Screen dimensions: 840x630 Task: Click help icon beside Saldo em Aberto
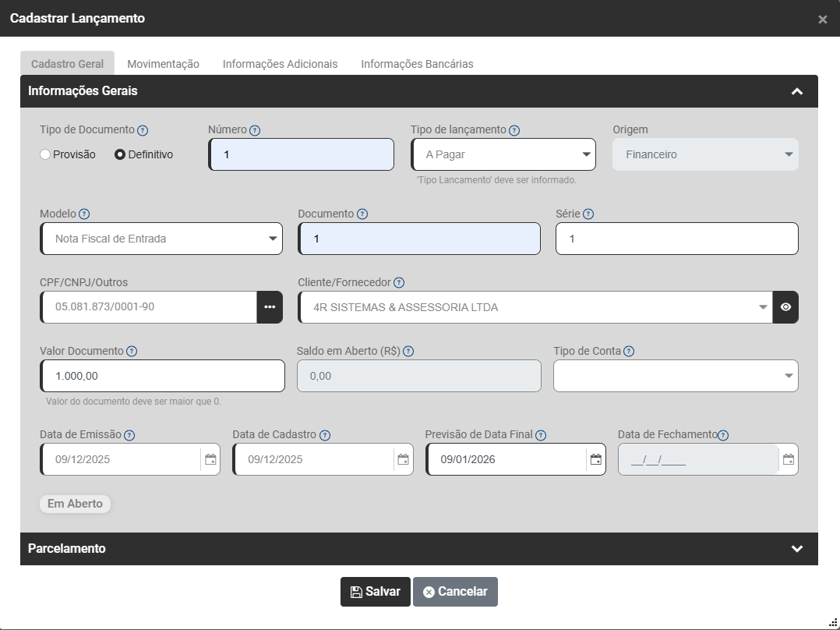tap(408, 352)
